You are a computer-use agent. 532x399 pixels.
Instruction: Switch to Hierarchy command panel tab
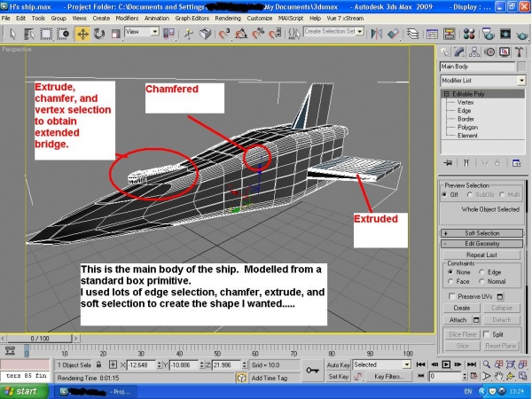click(x=474, y=52)
